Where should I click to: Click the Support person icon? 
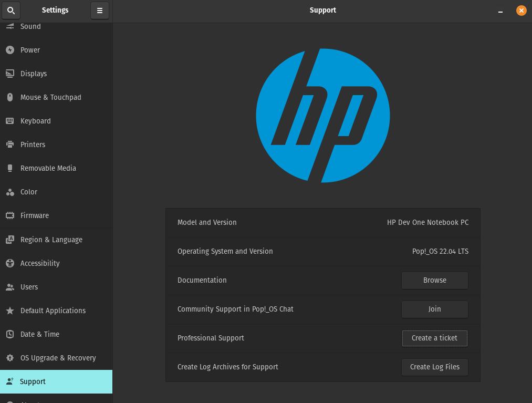pos(10,381)
